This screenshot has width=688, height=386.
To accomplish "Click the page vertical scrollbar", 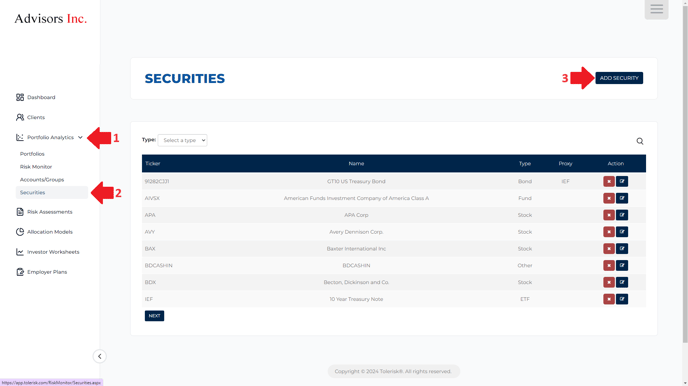I will (x=685, y=175).
